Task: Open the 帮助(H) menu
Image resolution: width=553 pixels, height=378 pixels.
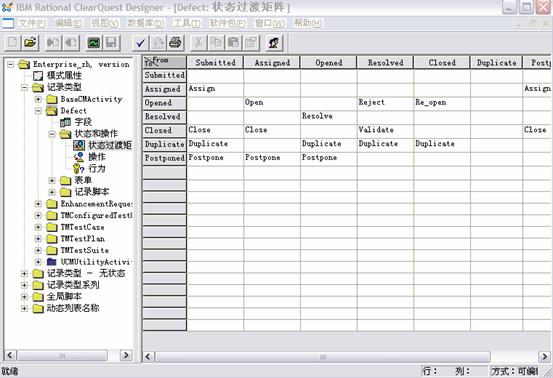Action: tap(308, 24)
